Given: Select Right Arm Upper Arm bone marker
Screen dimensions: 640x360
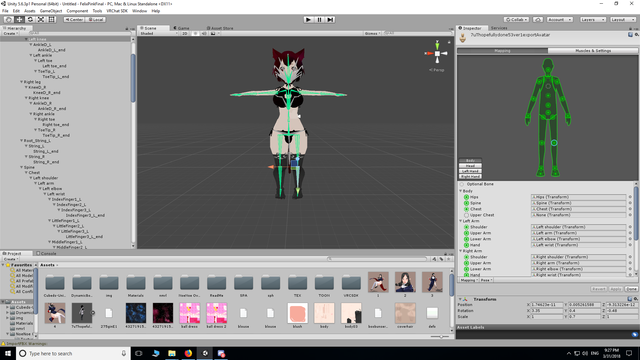Looking at the screenshot, I should [x=466, y=263].
